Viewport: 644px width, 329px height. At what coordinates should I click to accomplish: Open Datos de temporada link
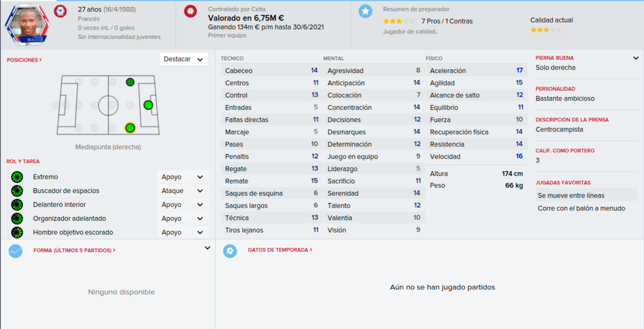(280, 250)
